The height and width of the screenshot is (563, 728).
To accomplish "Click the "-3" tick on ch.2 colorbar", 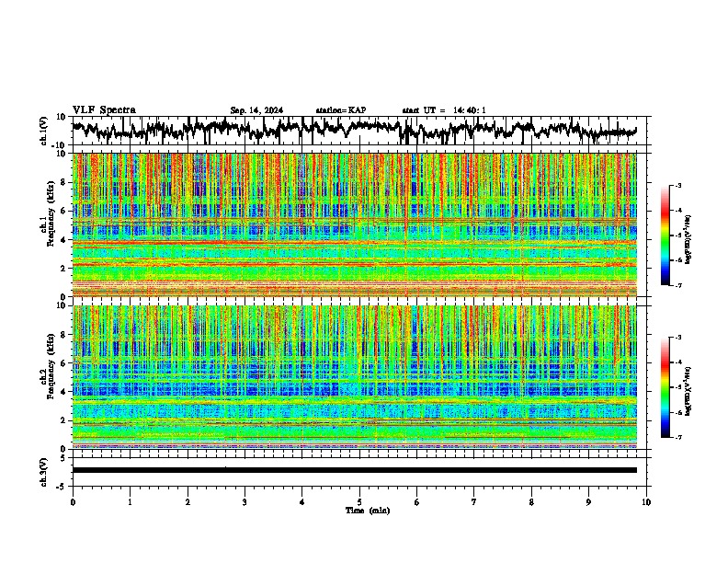I will (677, 338).
